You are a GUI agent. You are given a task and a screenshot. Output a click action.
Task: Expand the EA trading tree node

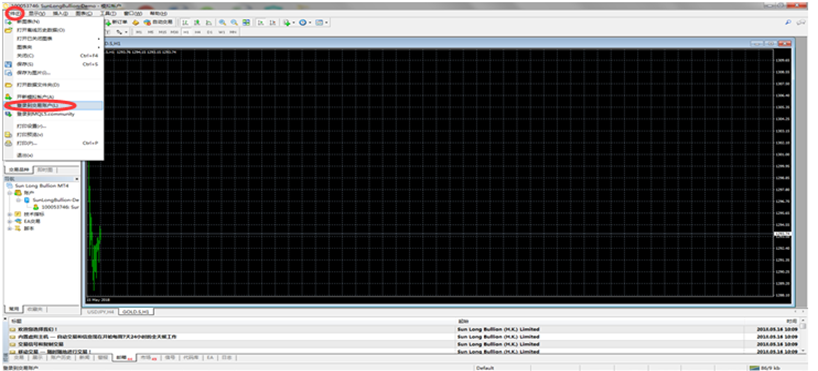click(9, 221)
